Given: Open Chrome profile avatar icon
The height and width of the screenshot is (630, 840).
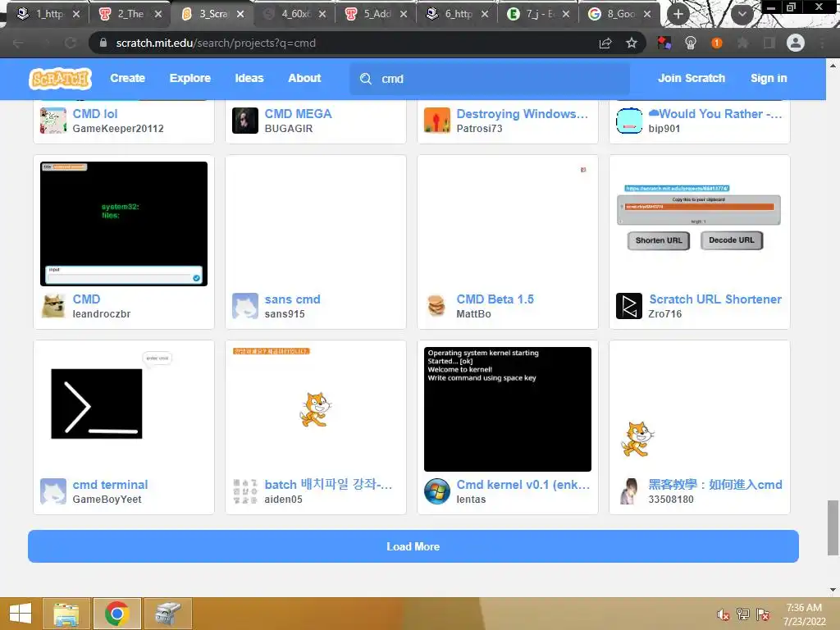Looking at the screenshot, I should pyautogui.click(x=796, y=43).
